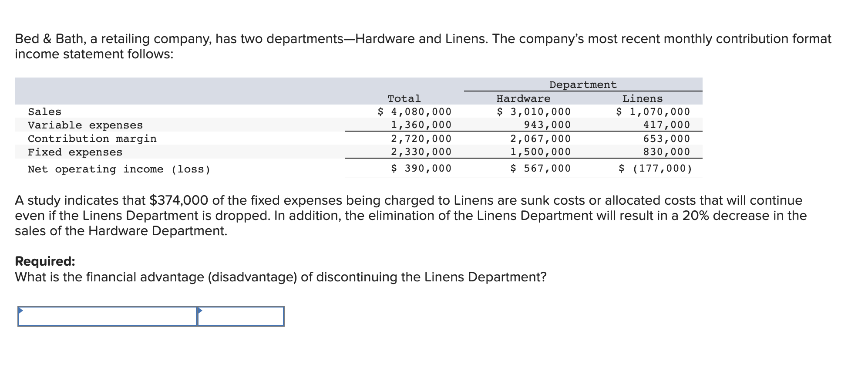The height and width of the screenshot is (365, 868).
Task: Click the Contribution margin row label
Action: pyautogui.click(x=92, y=139)
